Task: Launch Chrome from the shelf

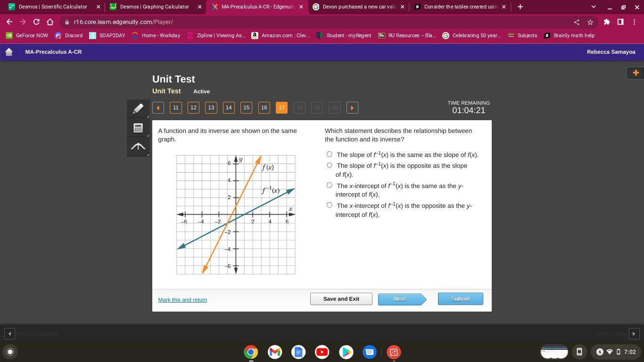Action: coord(251,352)
